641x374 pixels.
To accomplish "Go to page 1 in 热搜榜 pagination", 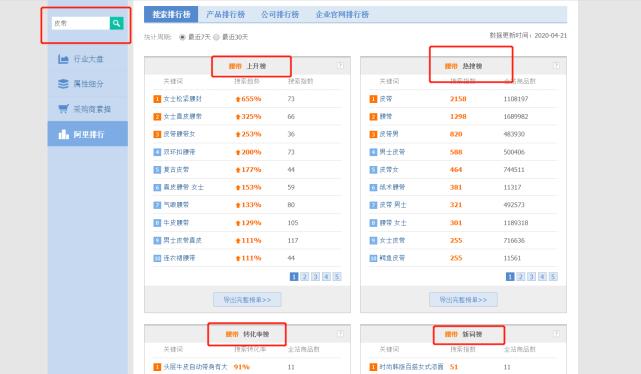I will pos(510,277).
